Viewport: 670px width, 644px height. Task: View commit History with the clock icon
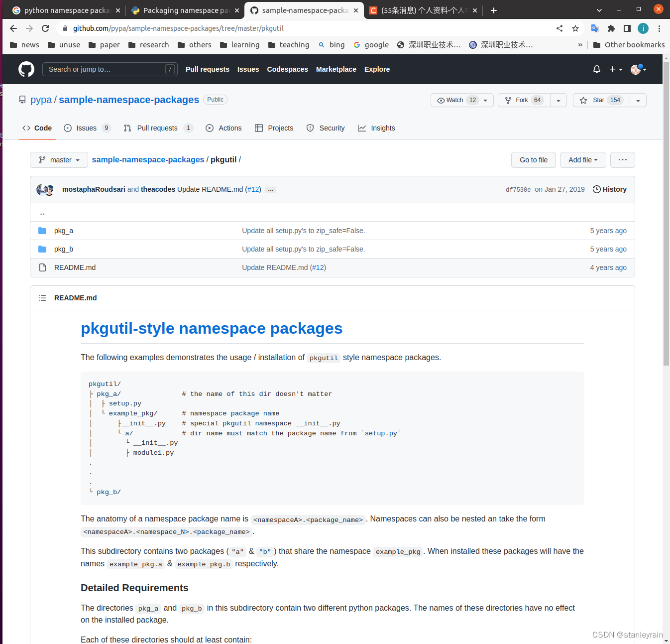click(x=609, y=189)
